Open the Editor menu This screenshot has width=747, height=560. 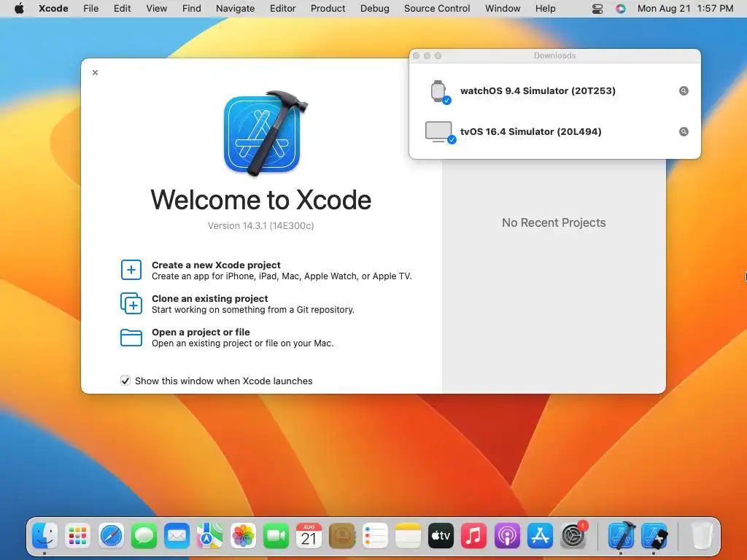tap(282, 9)
